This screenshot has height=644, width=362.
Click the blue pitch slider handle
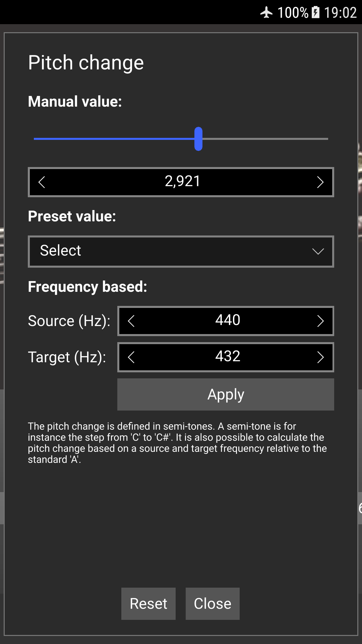click(x=198, y=139)
